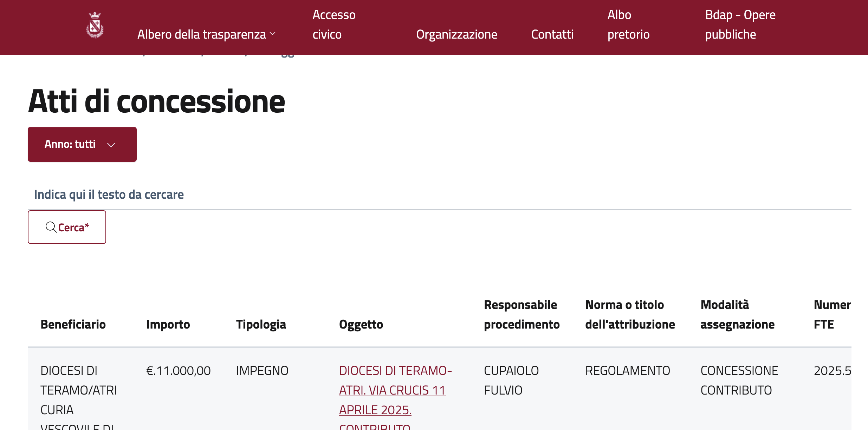868x430 pixels.
Task: Click the magnifying glass search icon
Action: 51,227
